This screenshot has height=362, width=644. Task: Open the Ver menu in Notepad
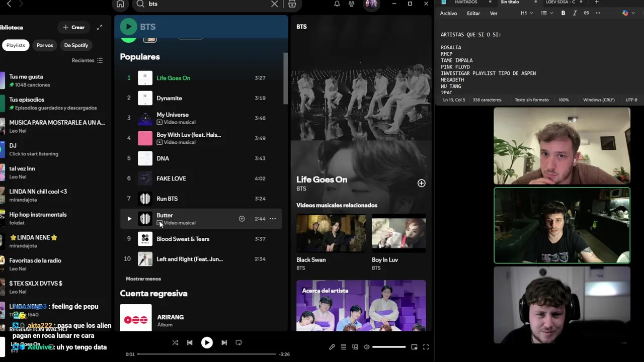point(494,14)
